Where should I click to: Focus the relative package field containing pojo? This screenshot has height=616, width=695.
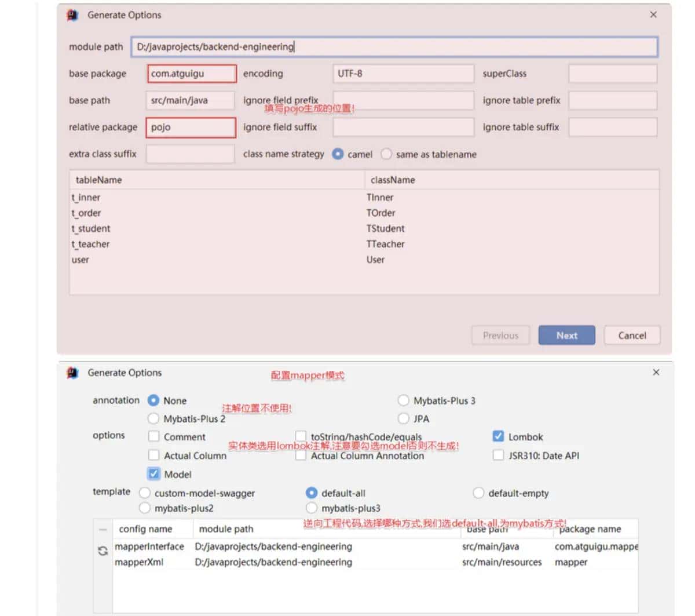coord(191,127)
